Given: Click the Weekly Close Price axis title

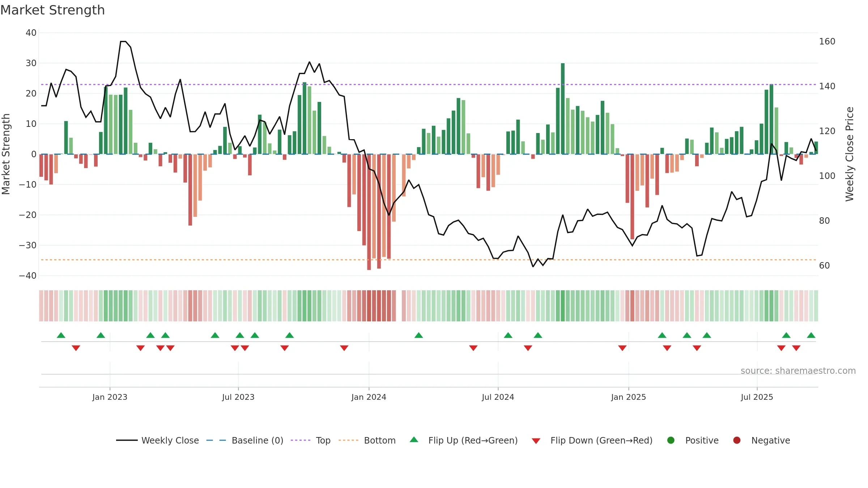Looking at the screenshot, I should [x=850, y=154].
